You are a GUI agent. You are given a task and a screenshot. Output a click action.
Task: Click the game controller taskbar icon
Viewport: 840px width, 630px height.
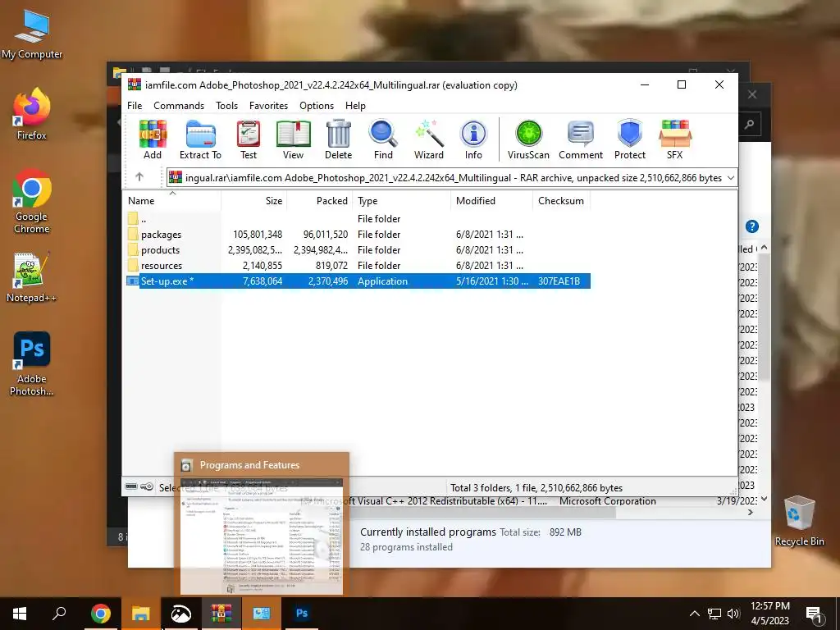click(180, 614)
